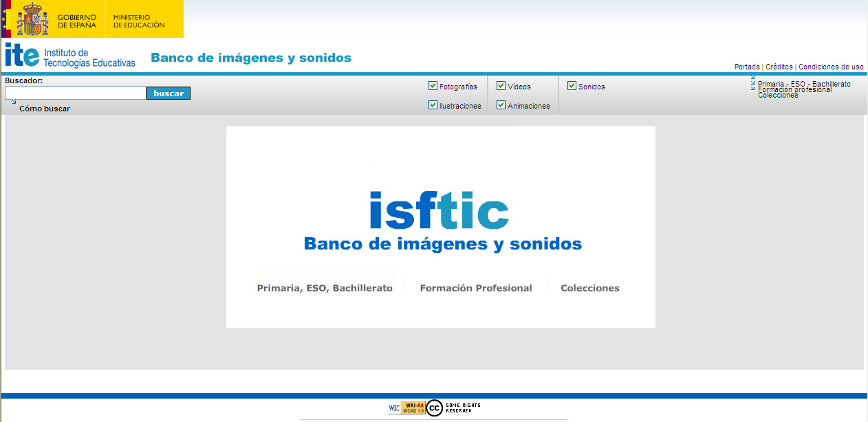Open Formación profesional top-right link
The width and height of the screenshot is (868, 422).
pyautogui.click(x=795, y=89)
